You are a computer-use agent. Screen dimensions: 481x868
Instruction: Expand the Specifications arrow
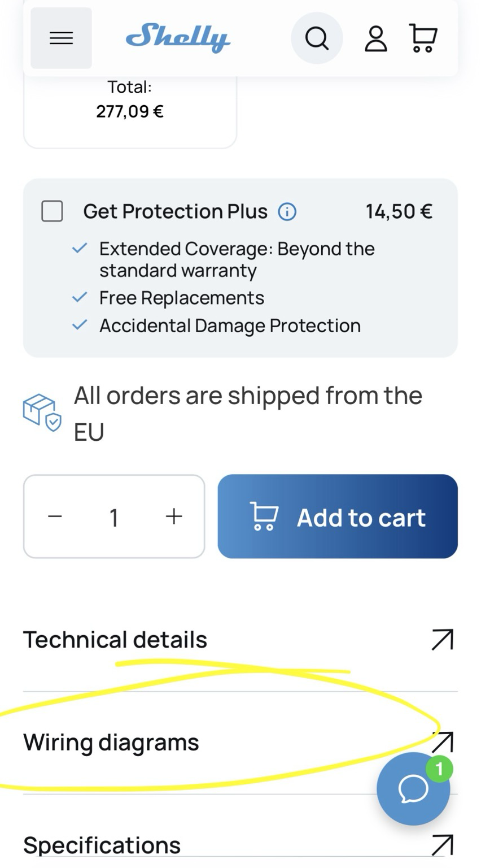tap(442, 845)
